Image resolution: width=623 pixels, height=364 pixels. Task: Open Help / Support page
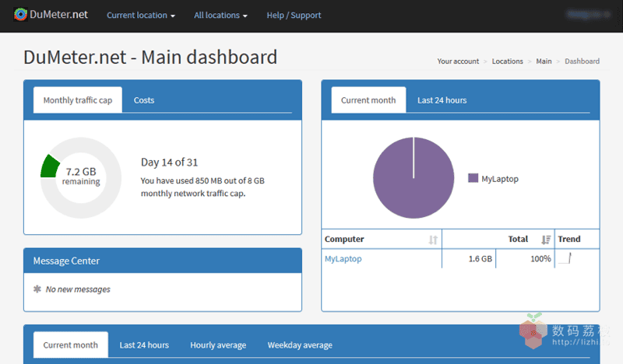click(294, 15)
